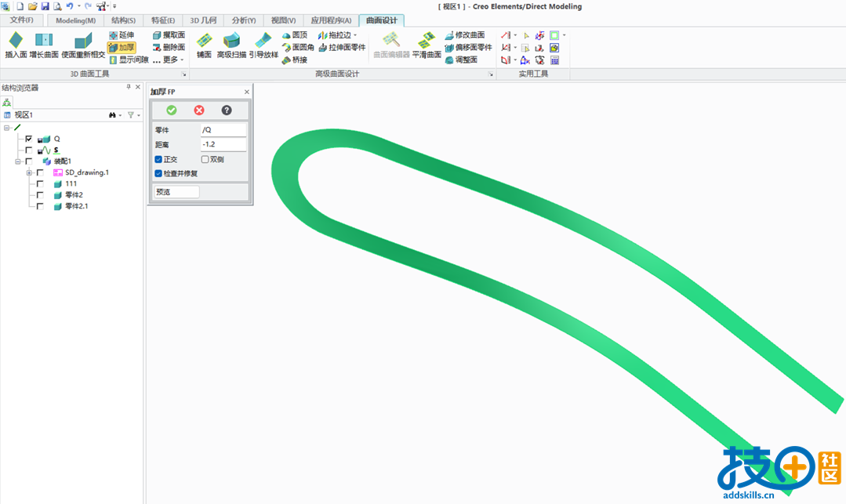Toggle the 检查并修复 checkbox
Viewport: 846px width, 504px height.
pos(158,173)
